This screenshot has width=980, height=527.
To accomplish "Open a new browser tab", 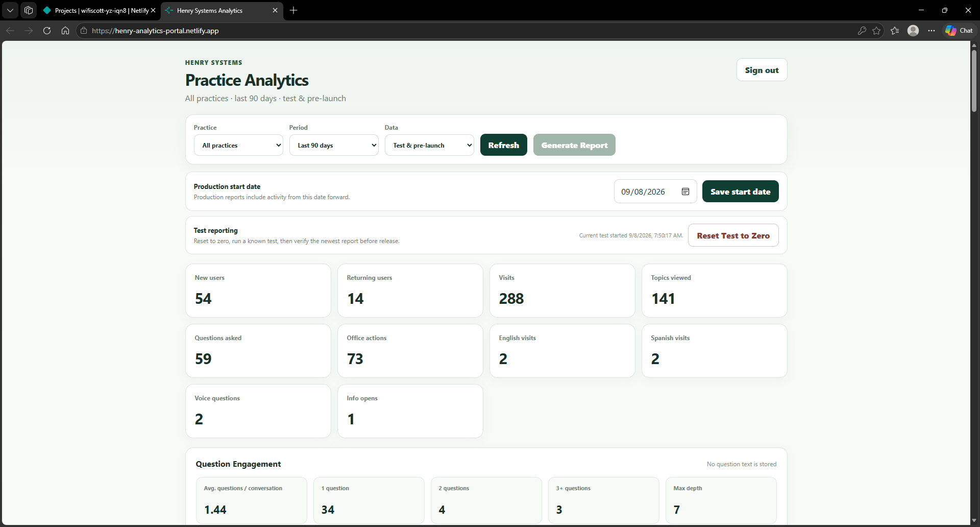I will pos(293,10).
